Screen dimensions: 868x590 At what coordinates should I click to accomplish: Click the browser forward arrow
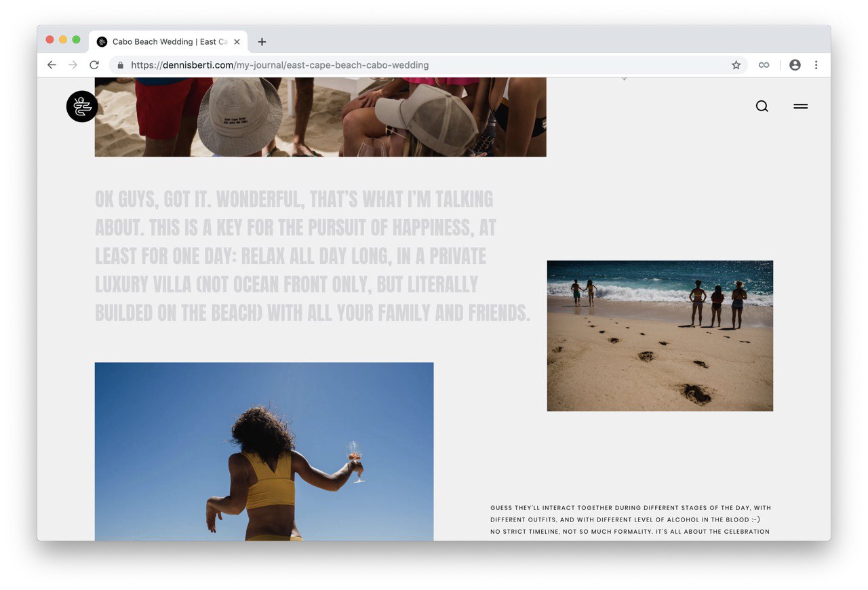click(x=73, y=65)
